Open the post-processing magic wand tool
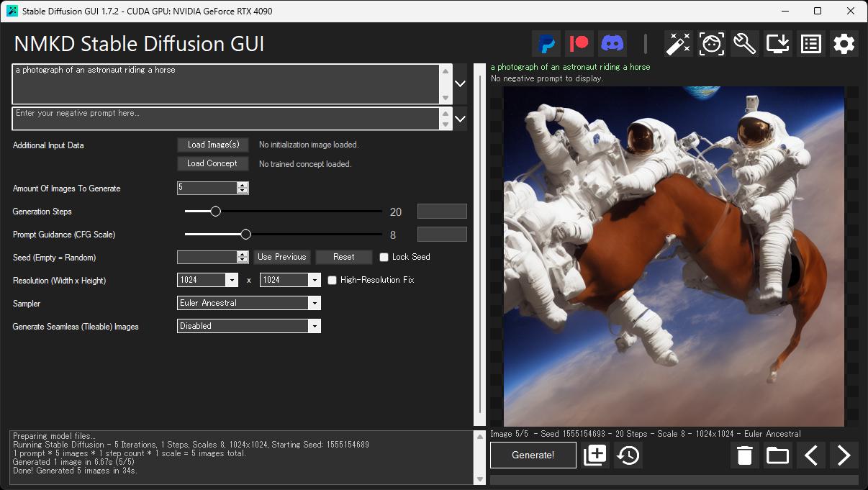 (678, 43)
